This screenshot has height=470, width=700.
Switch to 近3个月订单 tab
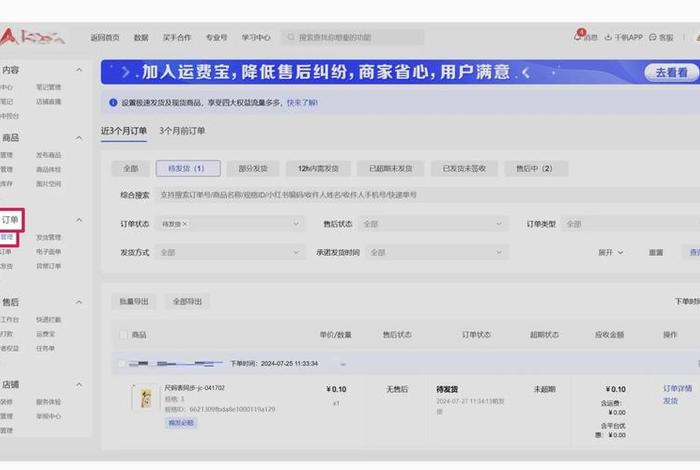[124, 131]
